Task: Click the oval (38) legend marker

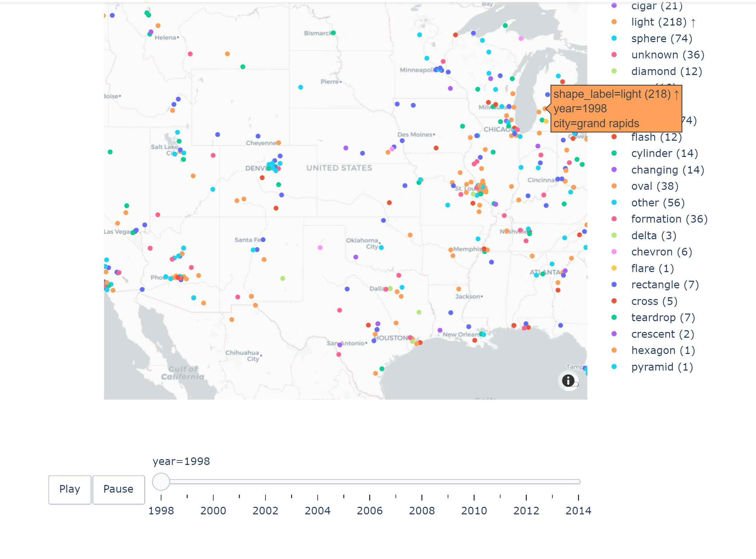Action: pyautogui.click(x=614, y=186)
